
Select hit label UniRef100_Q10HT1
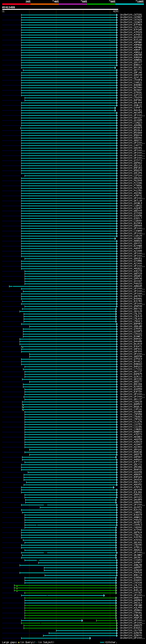tap(131, 507)
